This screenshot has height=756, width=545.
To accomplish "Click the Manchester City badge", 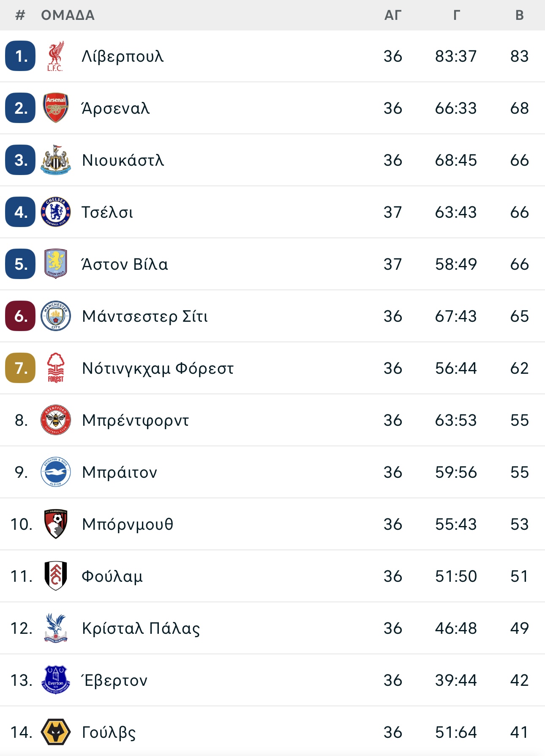I will tap(56, 316).
